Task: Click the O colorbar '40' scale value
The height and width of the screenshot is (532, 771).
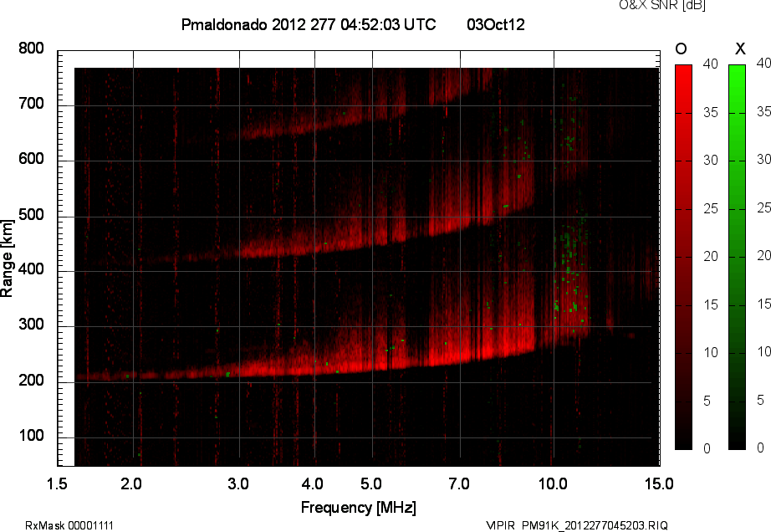Action: pyautogui.click(x=711, y=64)
